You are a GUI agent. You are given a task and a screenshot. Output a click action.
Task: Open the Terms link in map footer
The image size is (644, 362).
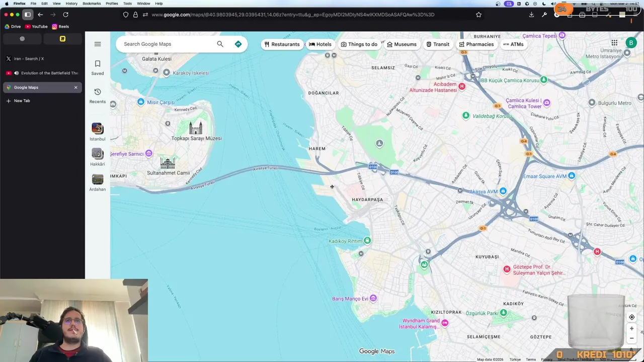click(x=531, y=359)
